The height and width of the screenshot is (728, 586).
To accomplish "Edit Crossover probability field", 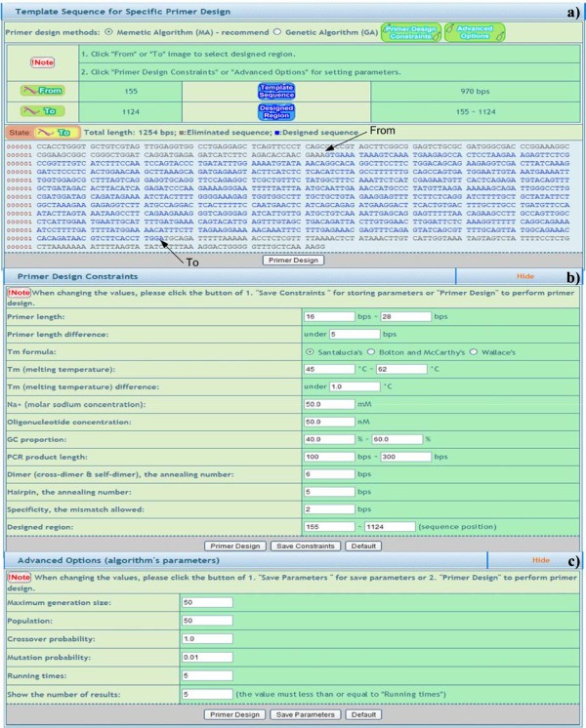I will point(207,639).
